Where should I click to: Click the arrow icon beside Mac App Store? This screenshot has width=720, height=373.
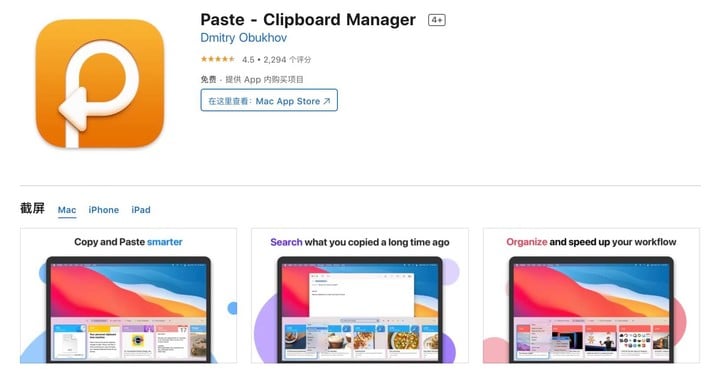pos(326,101)
